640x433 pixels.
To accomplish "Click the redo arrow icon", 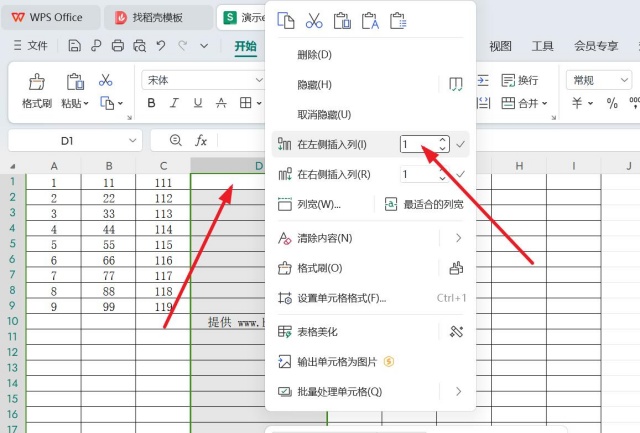I will point(182,45).
